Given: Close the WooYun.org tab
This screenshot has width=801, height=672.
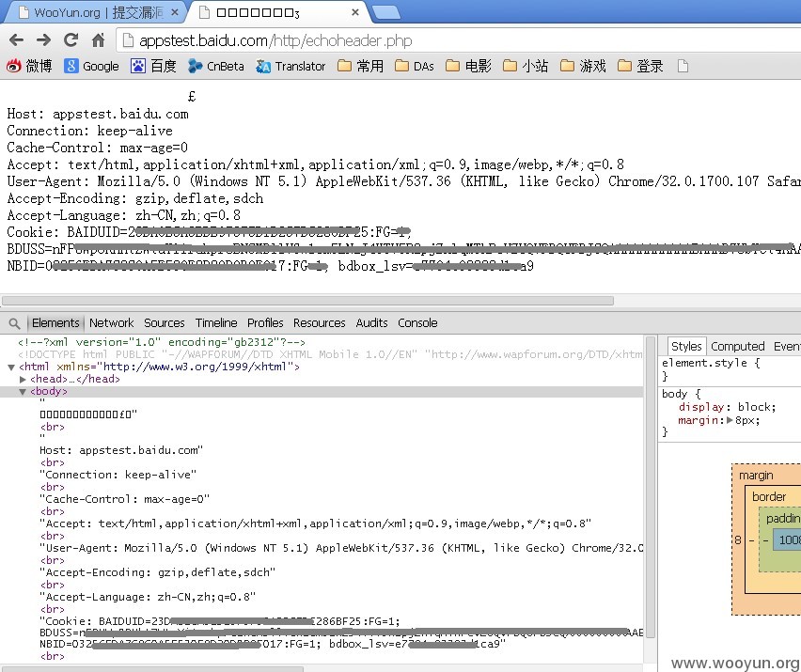Looking at the screenshot, I should [175, 12].
